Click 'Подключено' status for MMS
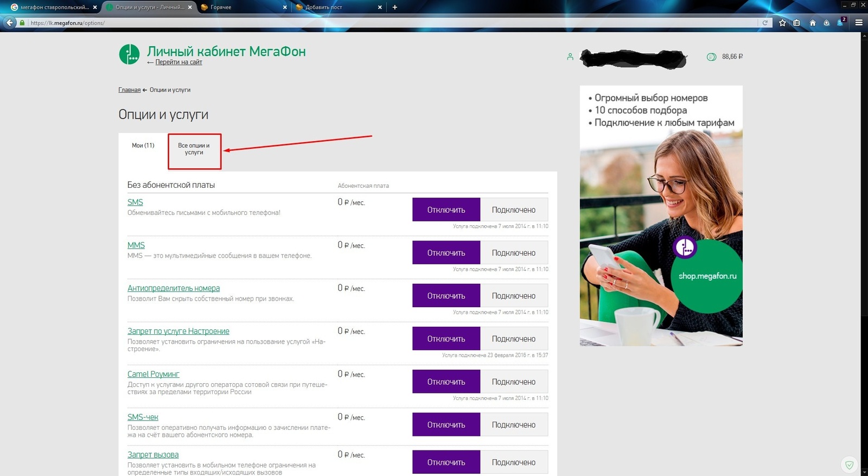Viewport: 868px width, 476px height. (514, 252)
